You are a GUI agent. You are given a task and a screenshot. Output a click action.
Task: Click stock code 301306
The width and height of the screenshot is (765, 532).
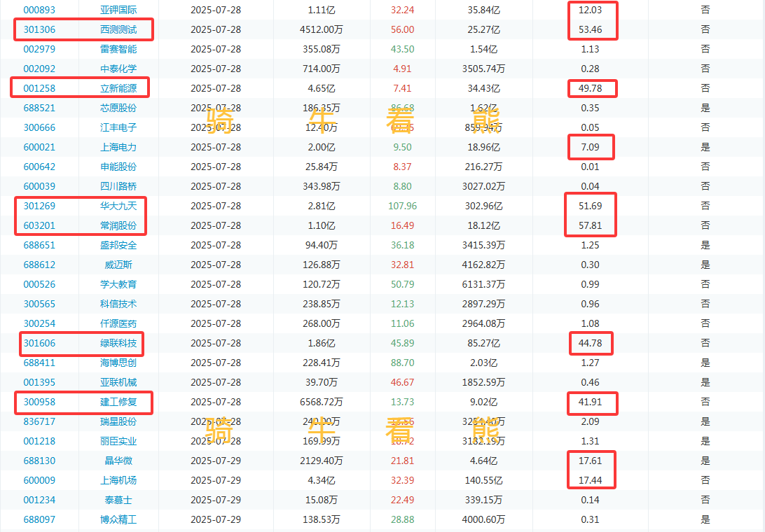coord(39,29)
